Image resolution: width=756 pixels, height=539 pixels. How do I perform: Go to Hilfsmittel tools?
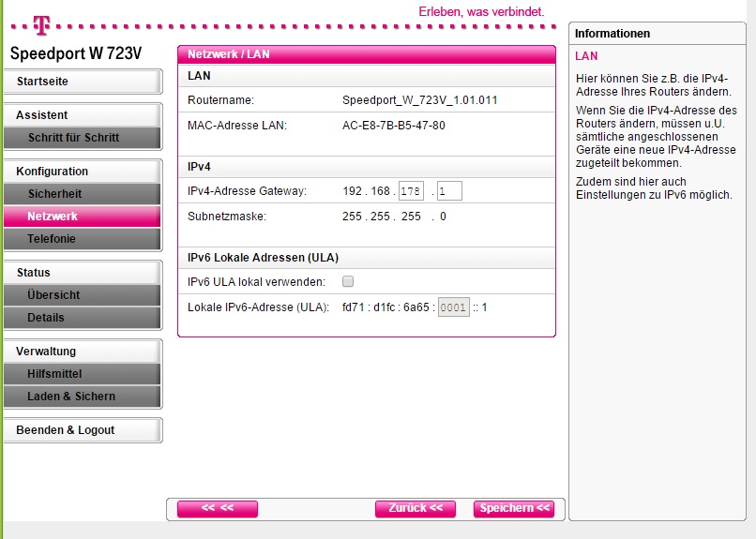[82, 374]
